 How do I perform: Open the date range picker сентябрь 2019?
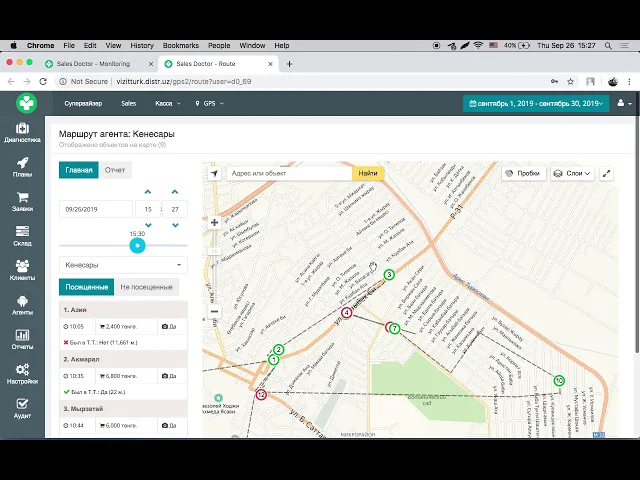(x=536, y=104)
